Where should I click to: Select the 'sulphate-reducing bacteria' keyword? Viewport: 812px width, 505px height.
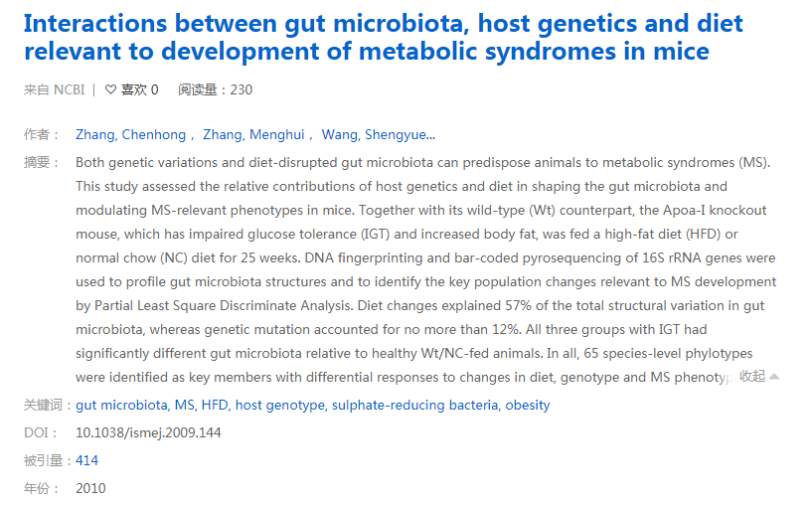click(414, 406)
